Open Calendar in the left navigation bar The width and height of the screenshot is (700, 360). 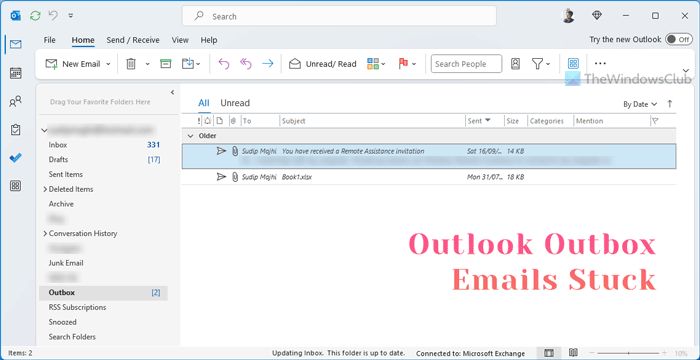tap(16, 73)
